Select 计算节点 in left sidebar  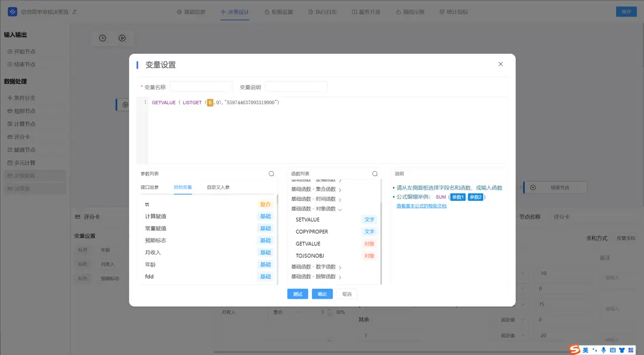[x=21, y=124]
